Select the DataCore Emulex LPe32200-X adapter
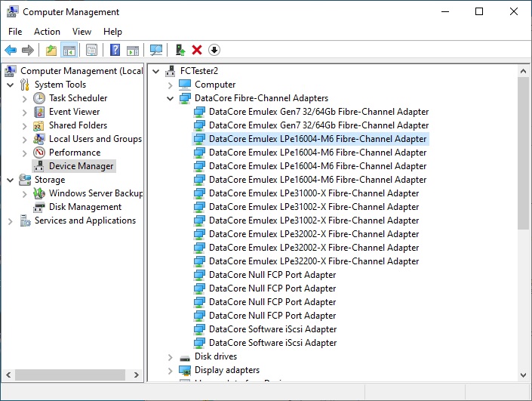 [313, 261]
